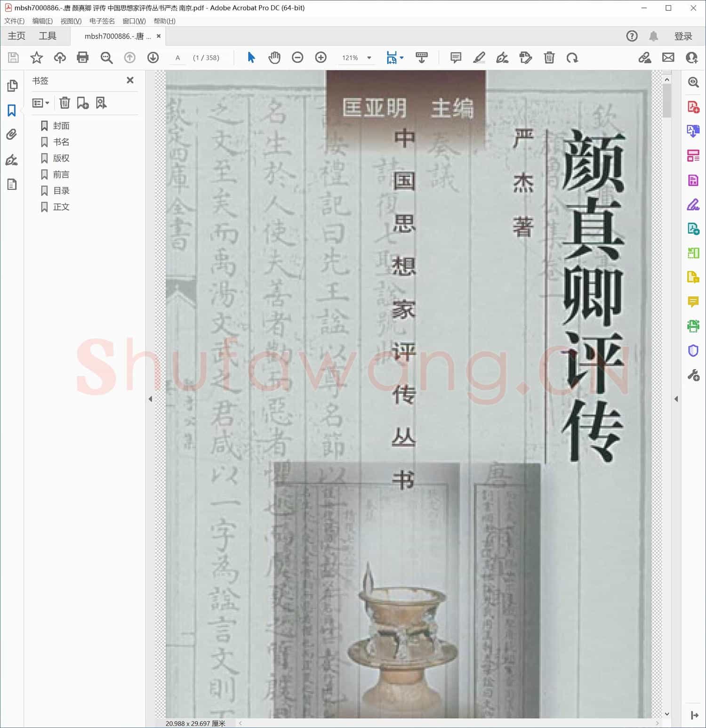Select the highlight text marker tool
Image resolution: width=706 pixels, height=728 pixels.
pyautogui.click(x=479, y=57)
